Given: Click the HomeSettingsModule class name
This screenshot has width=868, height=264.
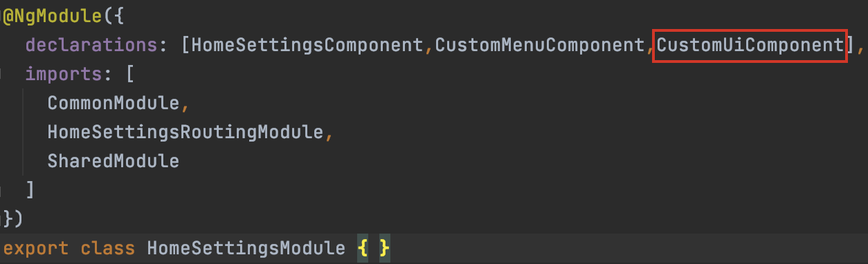Looking at the screenshot, I should pos(246,248).
